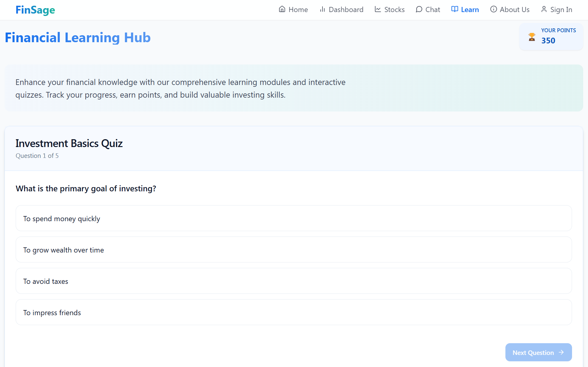Click the FinSage logo
Screen dimensions: 588x367
tap(35, 10)
